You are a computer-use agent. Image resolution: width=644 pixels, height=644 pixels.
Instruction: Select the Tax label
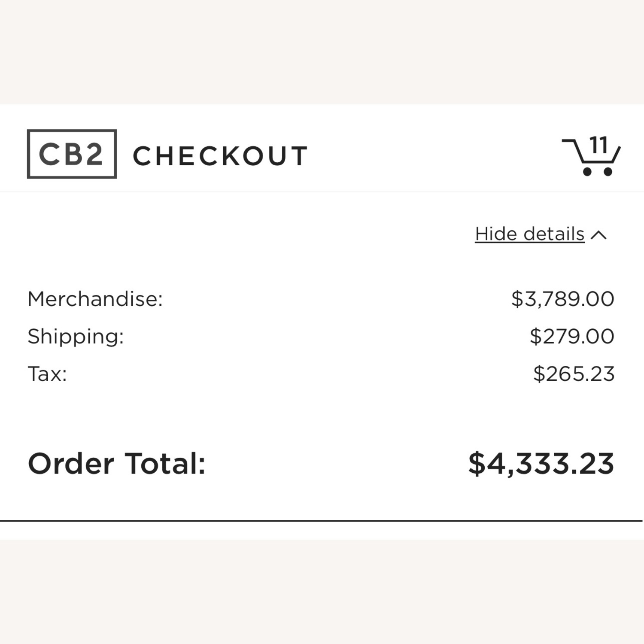(47, 374)
